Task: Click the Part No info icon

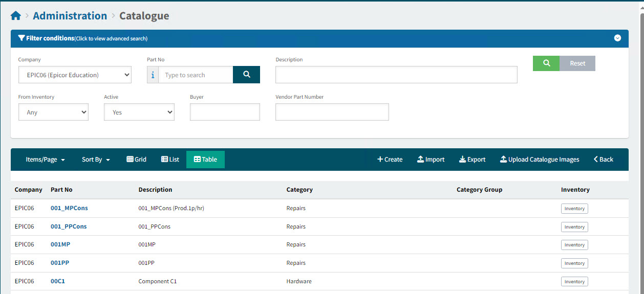Action: [153, 75]
